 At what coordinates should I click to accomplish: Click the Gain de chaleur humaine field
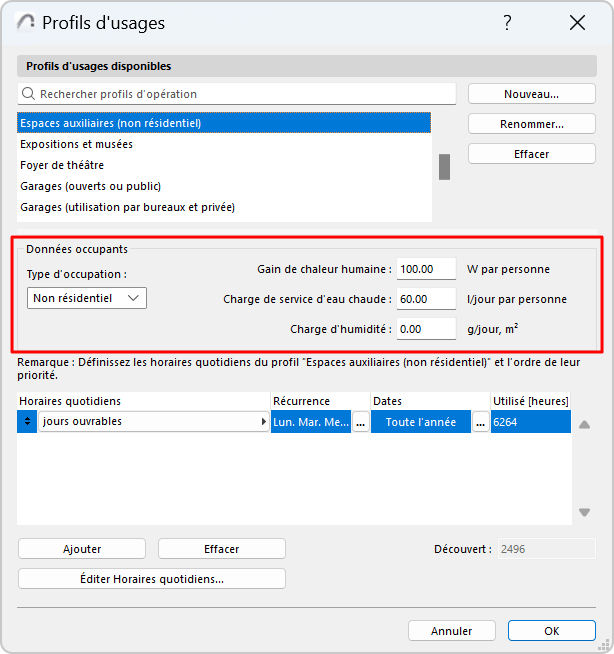coord(426,269)
